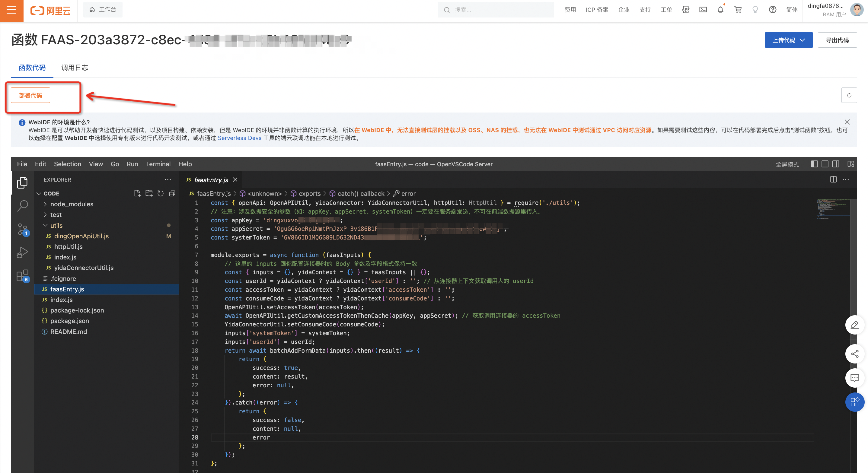Open the ICP 备案 link
The height and width of the screenshot is (473, 868).
click(597, 10)
